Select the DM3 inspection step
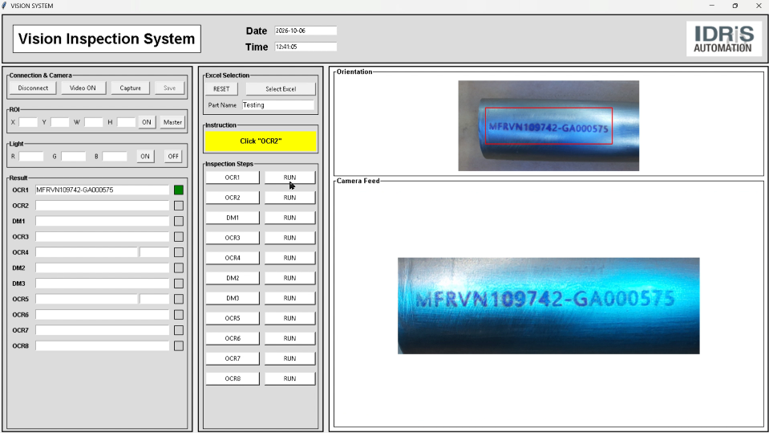Viewport: 769px width, 433px height. click(232, 298)
